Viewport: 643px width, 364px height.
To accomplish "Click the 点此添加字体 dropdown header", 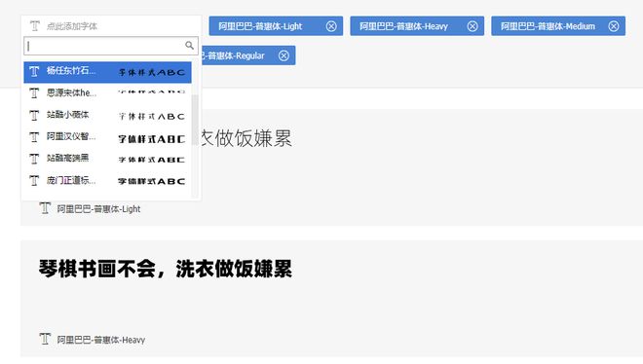I will pyautogui.click(x=111, y=26).
